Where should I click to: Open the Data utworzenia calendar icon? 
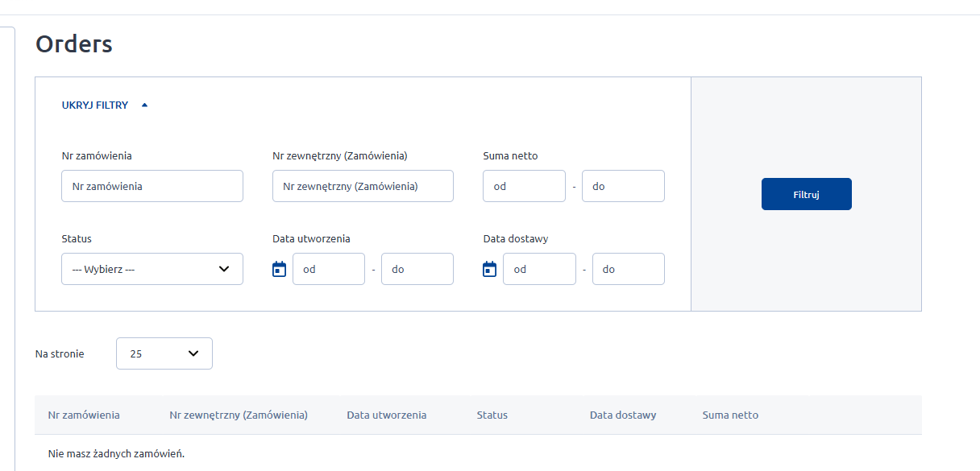click(x=280, y=269)
